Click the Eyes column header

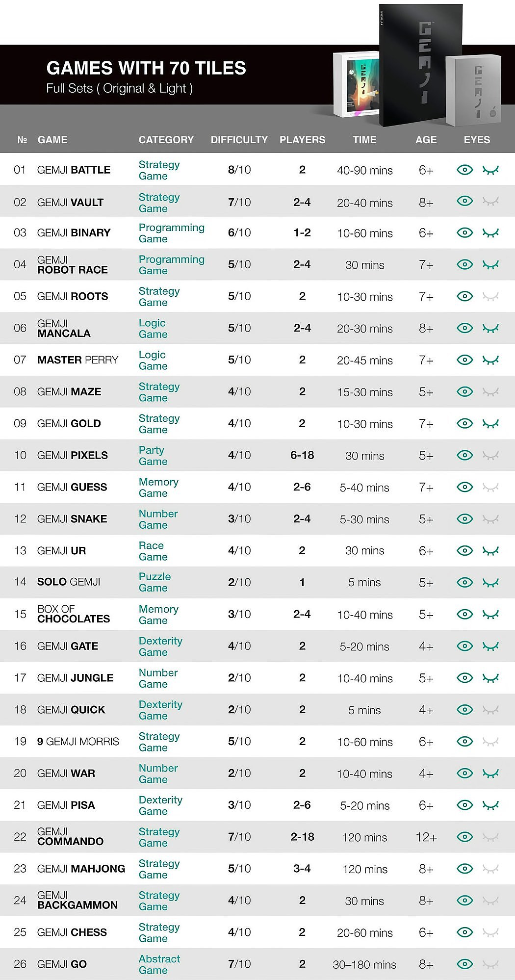477,140
